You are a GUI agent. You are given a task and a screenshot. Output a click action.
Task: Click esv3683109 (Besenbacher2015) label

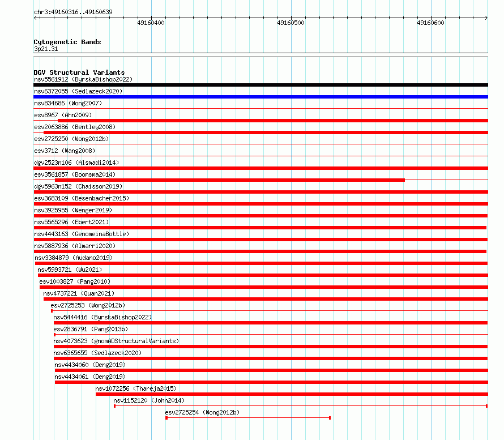(82, 198)
